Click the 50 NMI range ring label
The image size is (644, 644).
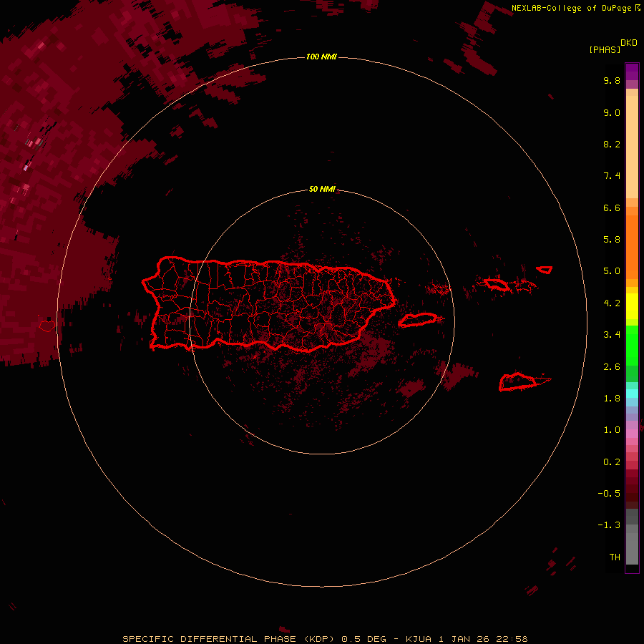click(x=322, y=189)
